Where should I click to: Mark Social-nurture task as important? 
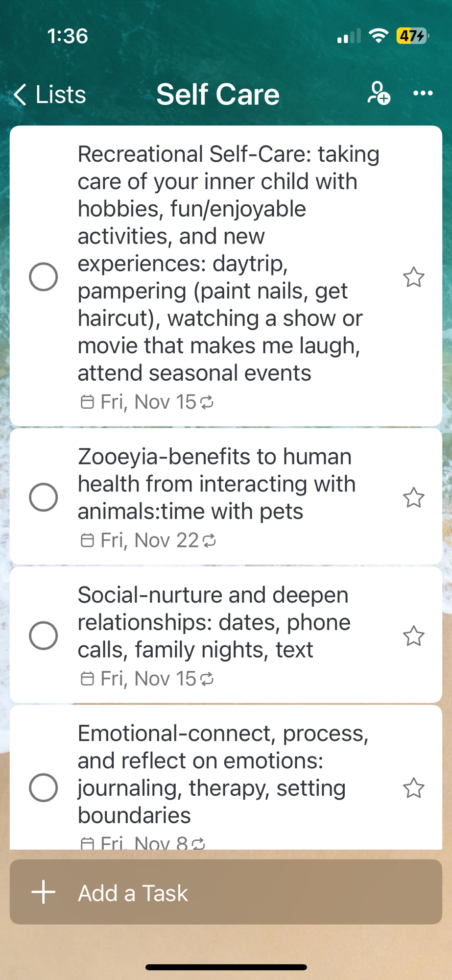(413, 636)
